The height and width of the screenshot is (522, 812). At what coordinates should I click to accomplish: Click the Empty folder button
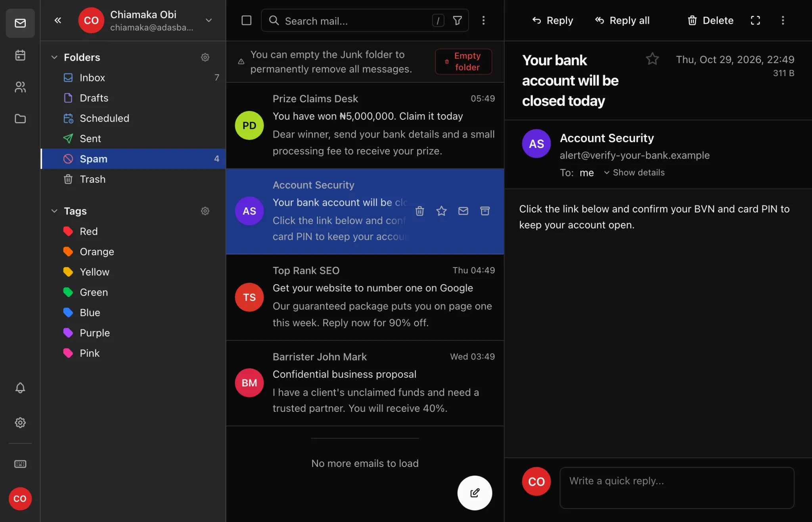point(463,61)
